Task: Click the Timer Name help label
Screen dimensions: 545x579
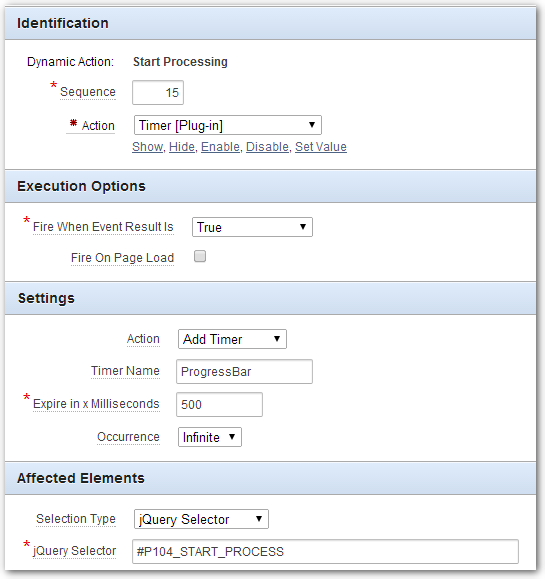Action: point(126,371)
